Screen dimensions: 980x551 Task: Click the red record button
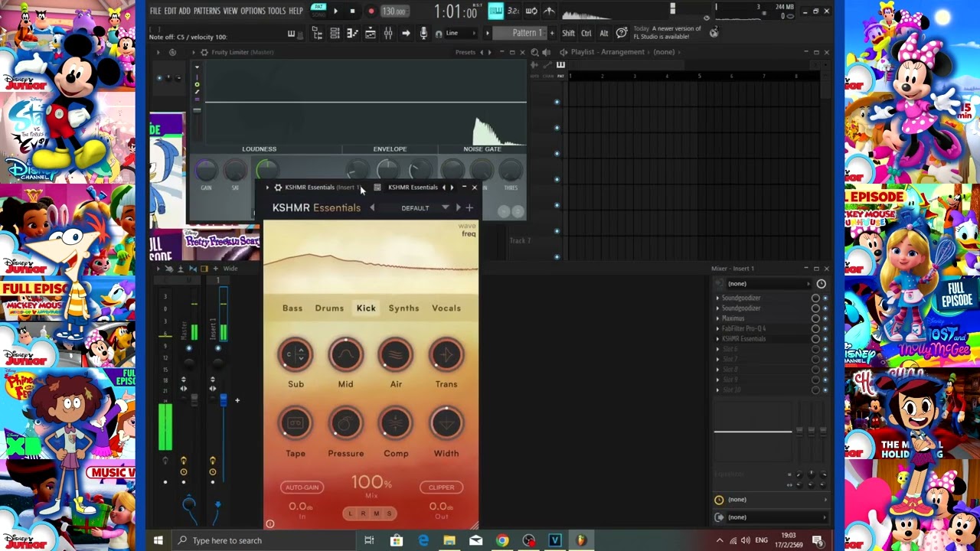tap(371, 11)
